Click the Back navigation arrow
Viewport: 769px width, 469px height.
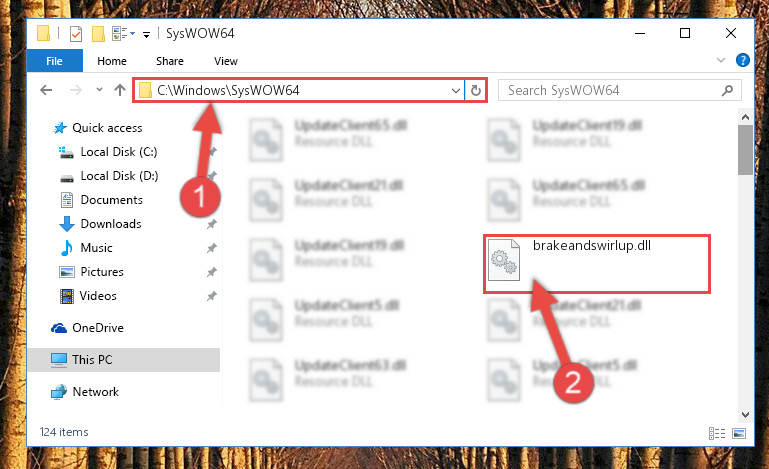click(x=46, y=90)
